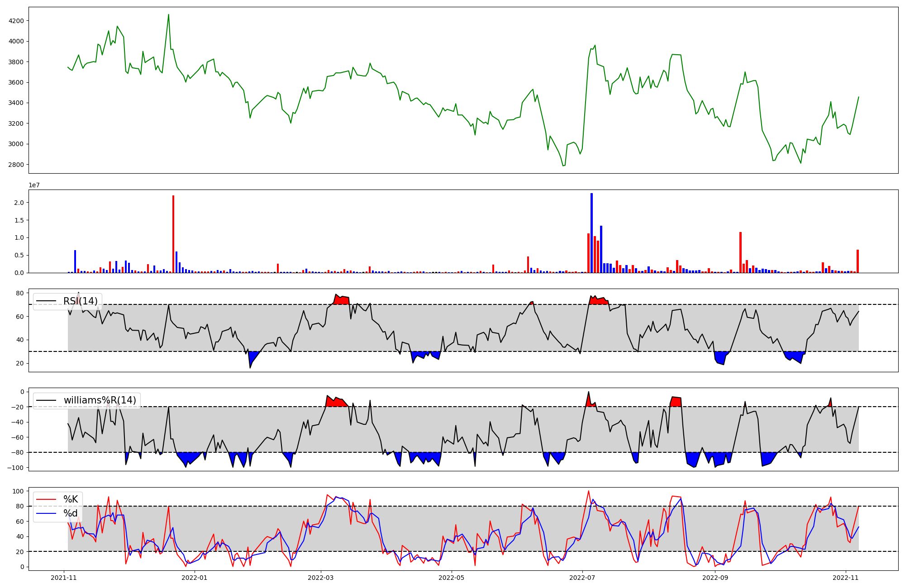Screen dimensions: 905x588
Task: Click the 2021-11 x-axis tick label
Action: coord(64,578)
